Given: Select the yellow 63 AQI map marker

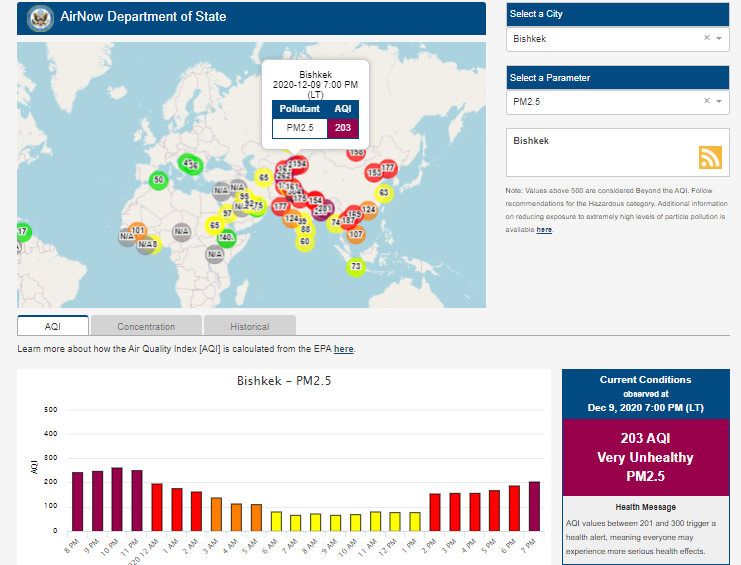Looking at the screenshot, I should pyautogui.click(x=383, y=193).
